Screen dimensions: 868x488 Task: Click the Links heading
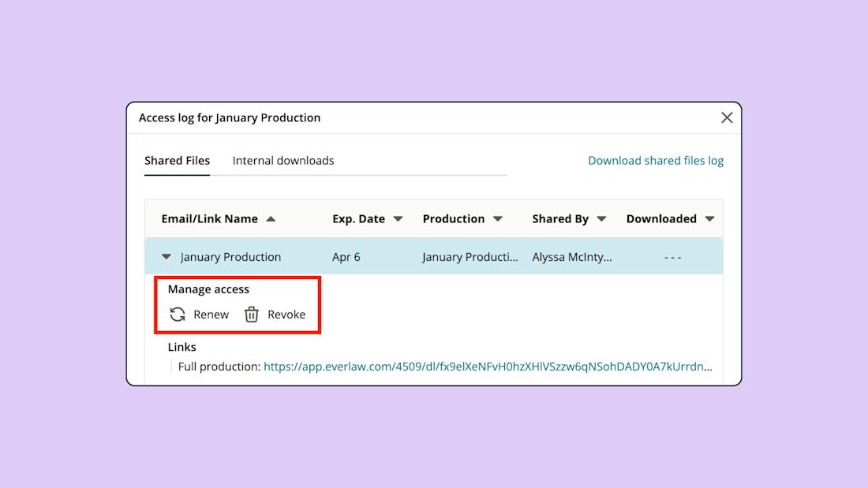[181, 347]
